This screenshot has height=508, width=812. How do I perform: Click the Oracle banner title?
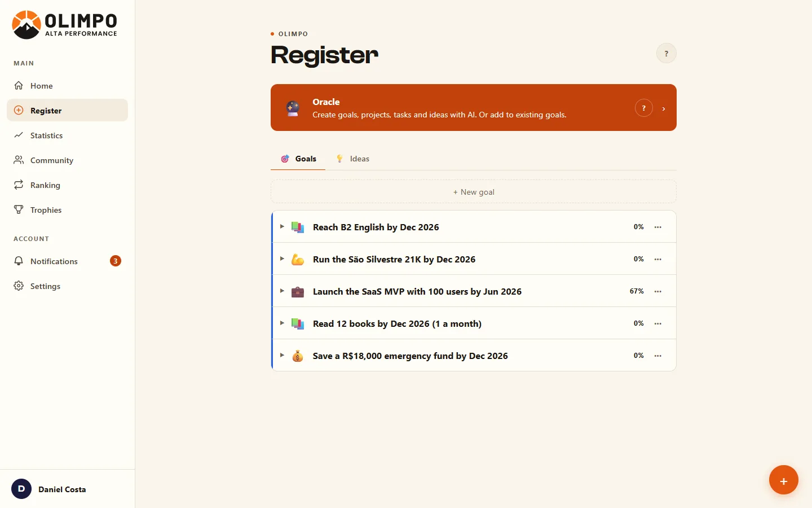coord(326,102)
